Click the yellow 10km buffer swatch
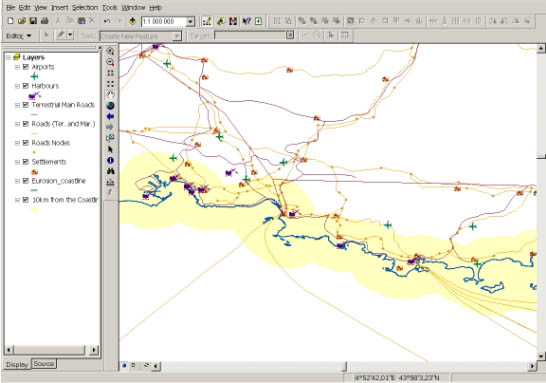Viewport: 546px width, 383px height. (34, 210)
